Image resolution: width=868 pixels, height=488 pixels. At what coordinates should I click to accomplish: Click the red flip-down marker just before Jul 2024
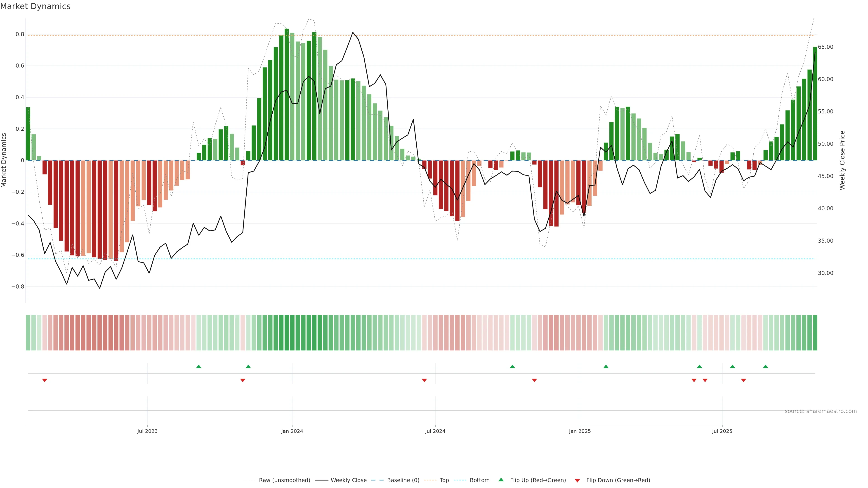(x=424, y=380)
